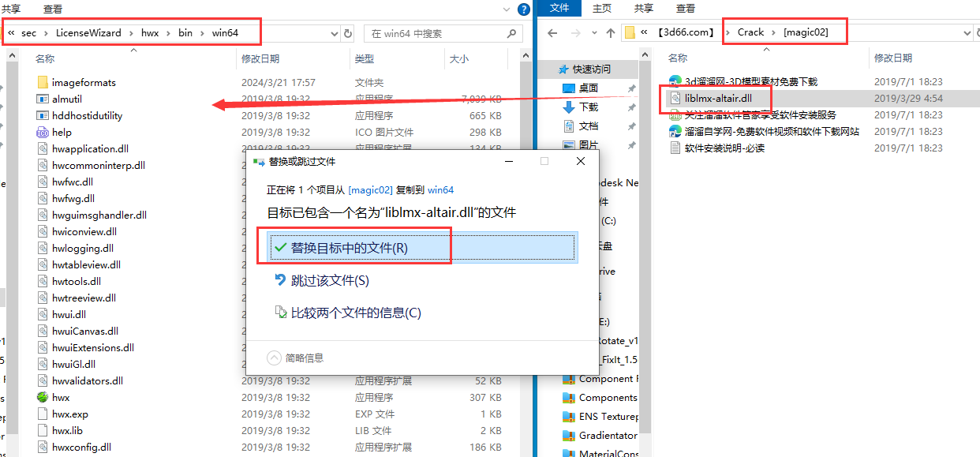Click the hddhostidutility file icon
980x457 pixels.
click(43, 115)
